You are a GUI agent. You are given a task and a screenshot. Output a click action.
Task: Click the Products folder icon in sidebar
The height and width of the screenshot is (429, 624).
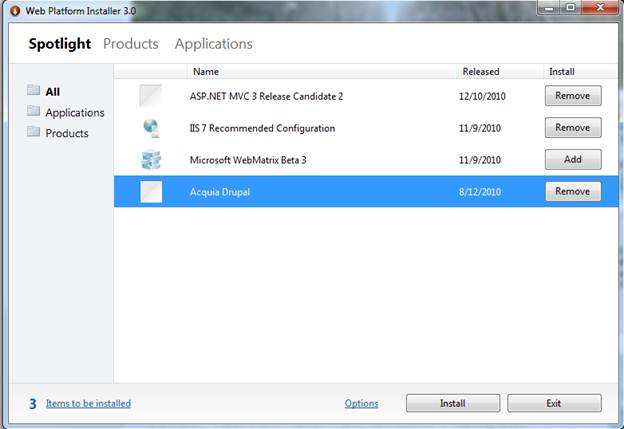coord(33,132)
